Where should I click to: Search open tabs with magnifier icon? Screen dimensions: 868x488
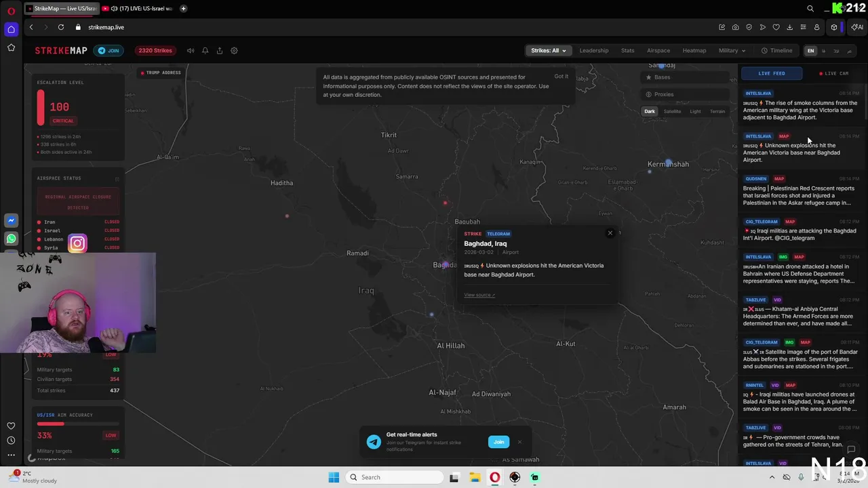[810, 9]
